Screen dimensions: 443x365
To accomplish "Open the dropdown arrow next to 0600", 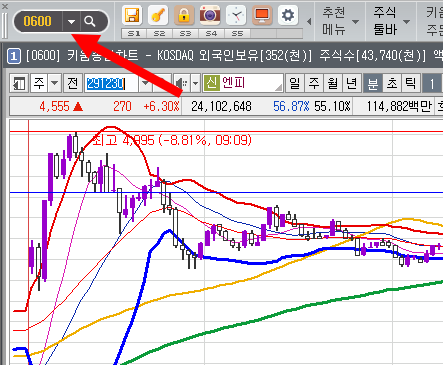I will click(71, 22).
